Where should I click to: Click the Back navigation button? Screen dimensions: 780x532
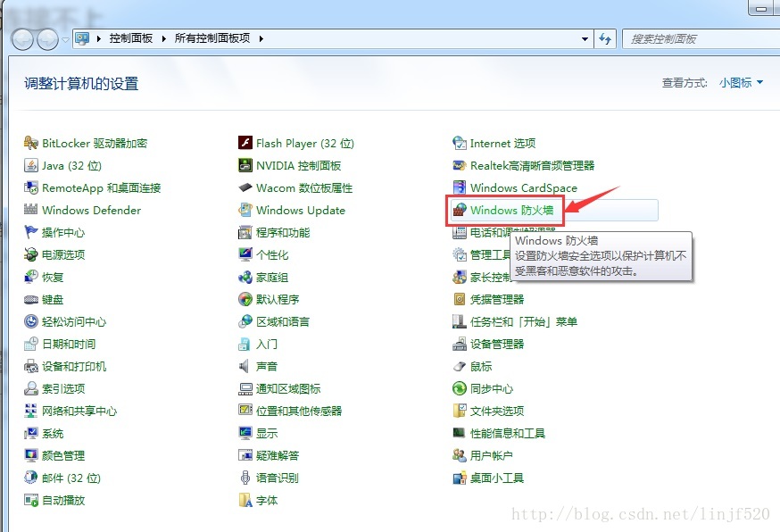click(x=22, y=39)
